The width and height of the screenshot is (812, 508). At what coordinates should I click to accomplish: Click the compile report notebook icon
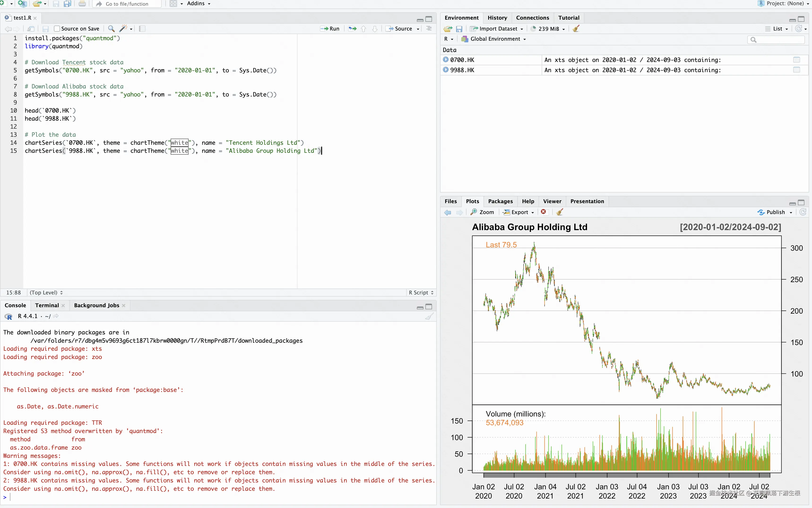point(142,29)
